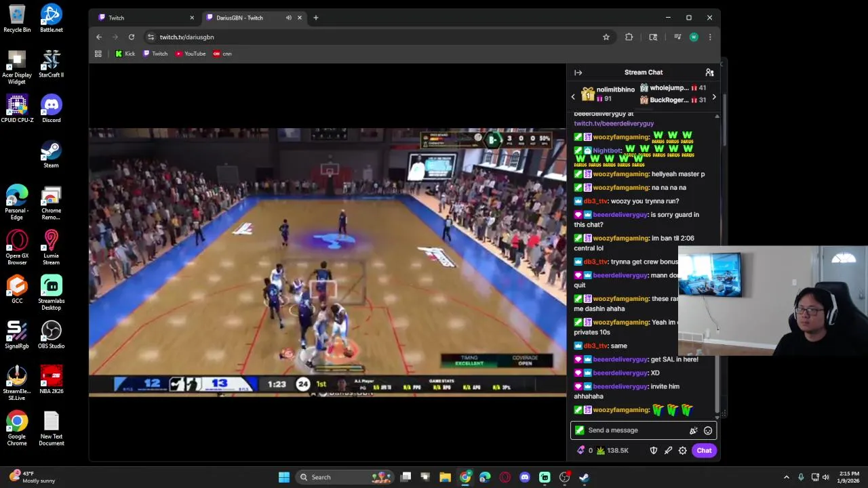Open Streamlabs Desktop shortcut

51,293
